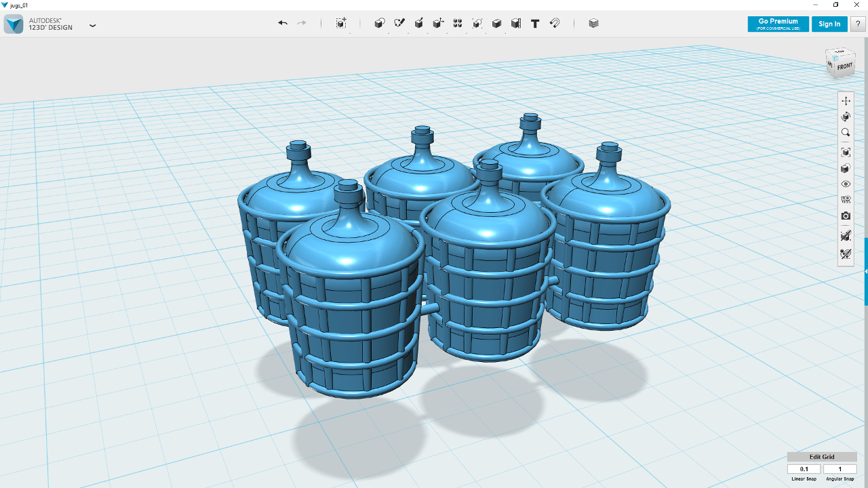Take a screenshot with the camera icon

click(846, 216)
